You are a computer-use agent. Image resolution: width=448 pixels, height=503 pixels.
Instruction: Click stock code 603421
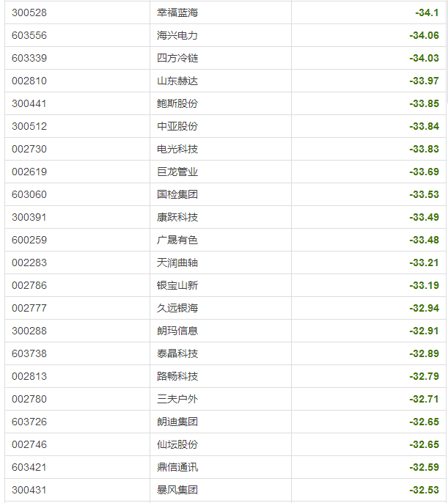29,467
